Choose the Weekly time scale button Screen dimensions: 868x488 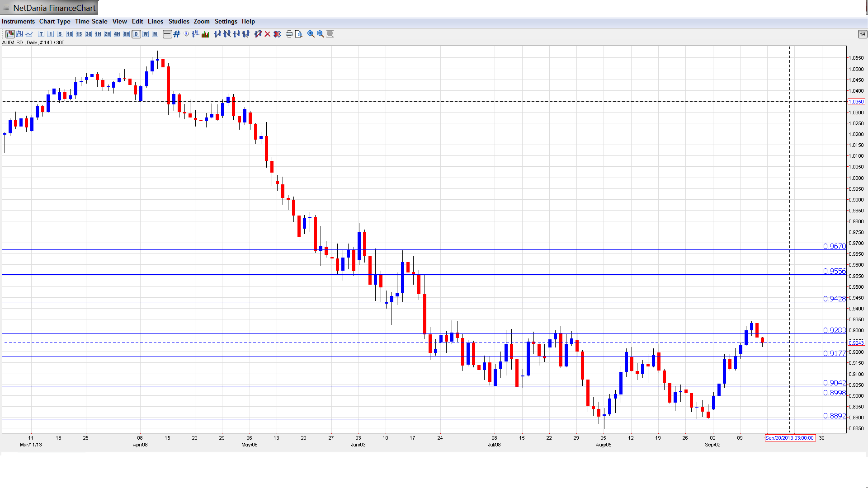click(146, 34)
